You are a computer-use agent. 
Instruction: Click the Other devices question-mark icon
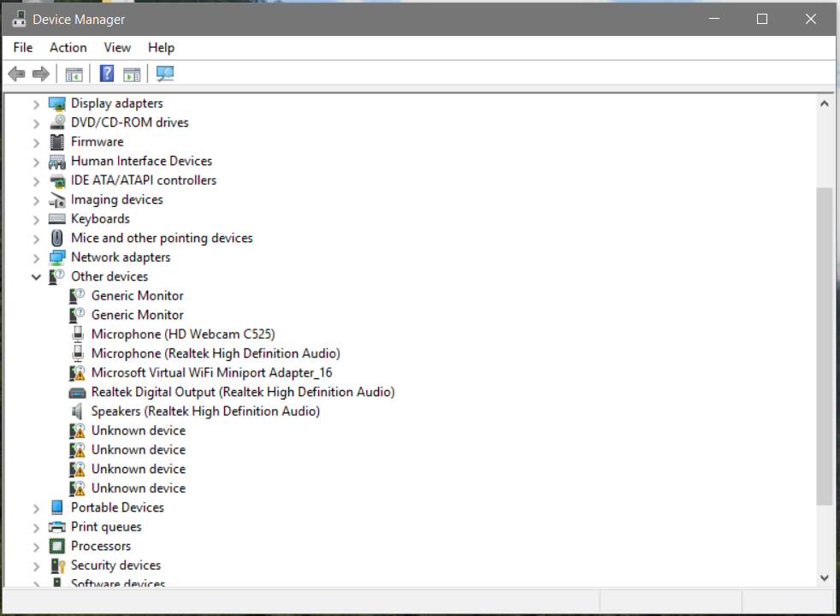tap(56, 276)
